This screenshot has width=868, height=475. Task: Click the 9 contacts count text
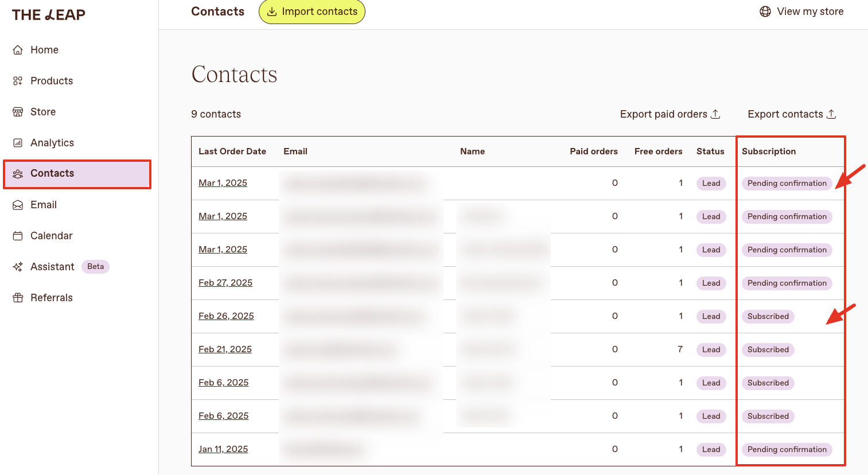(x=216, y=114)
